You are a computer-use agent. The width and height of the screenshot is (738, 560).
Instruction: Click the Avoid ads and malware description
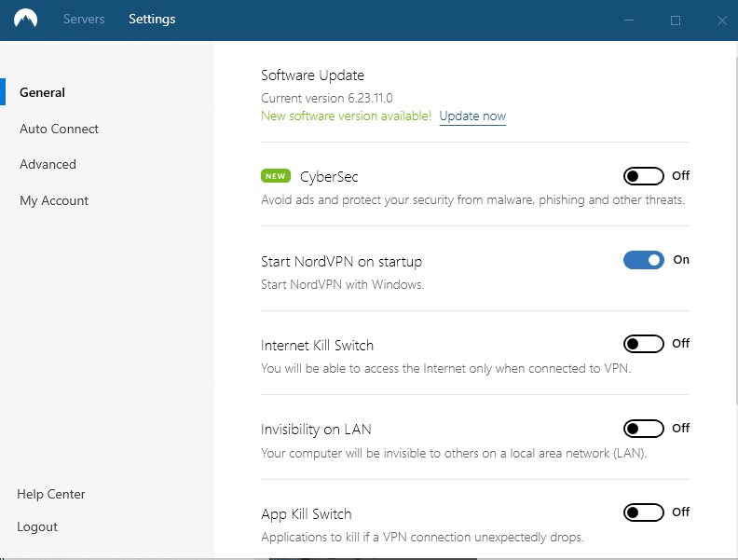(472, 199)
